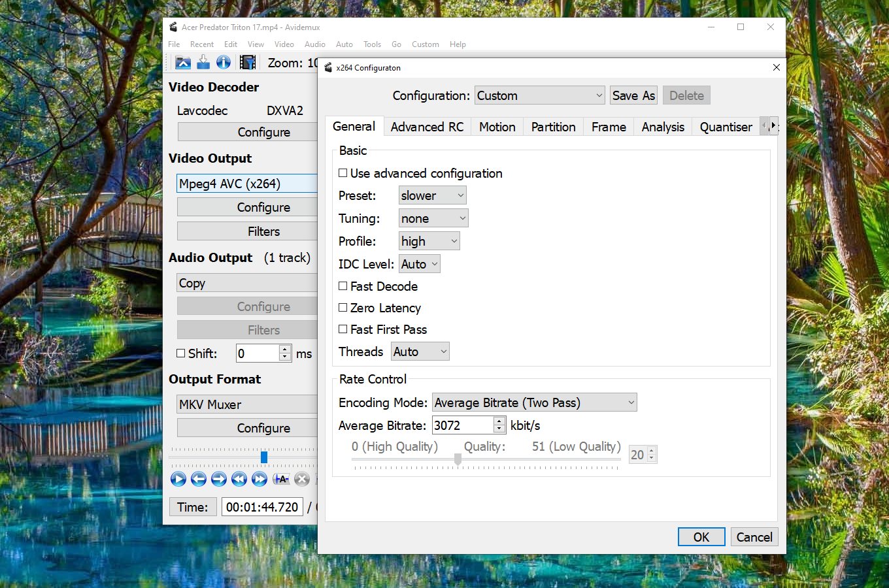The image size is (889, 588).
Task: Set marker A with the A icon
Action: point(281,479)
